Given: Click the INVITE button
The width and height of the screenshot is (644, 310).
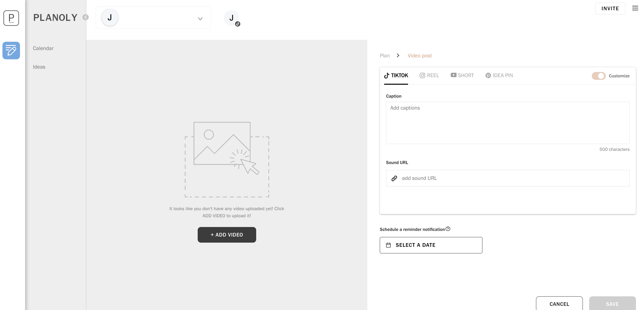Looking at the screenshot, I should (x=610, y=9).
